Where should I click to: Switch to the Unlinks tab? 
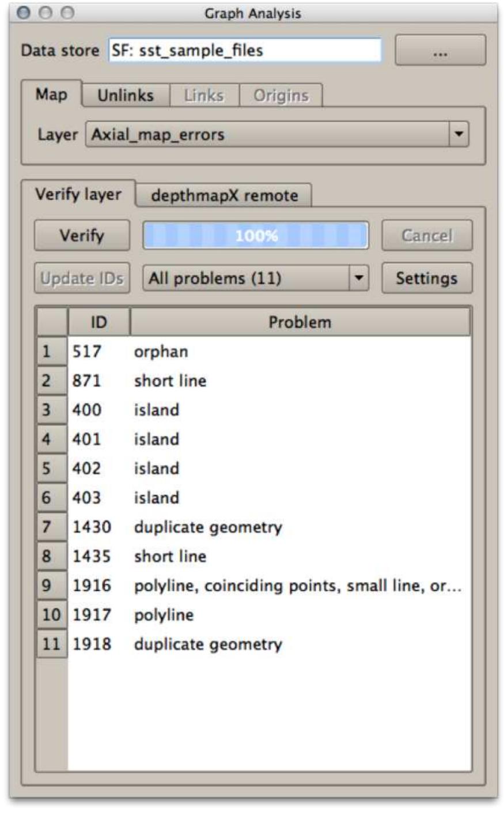[126, 96]
